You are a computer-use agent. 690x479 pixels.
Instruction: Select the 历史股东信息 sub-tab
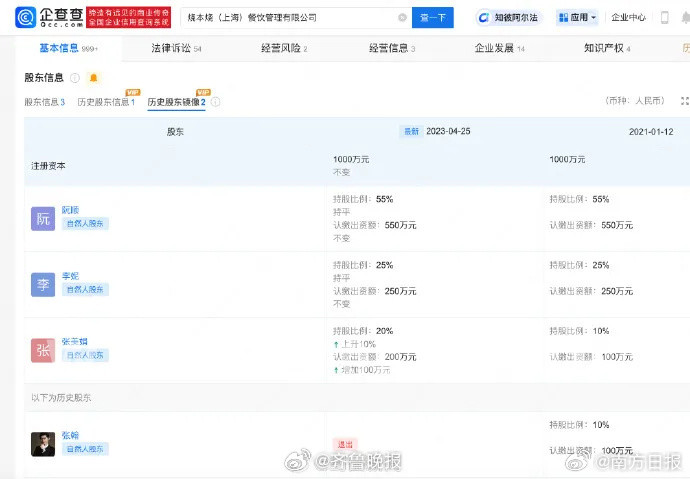106,102
